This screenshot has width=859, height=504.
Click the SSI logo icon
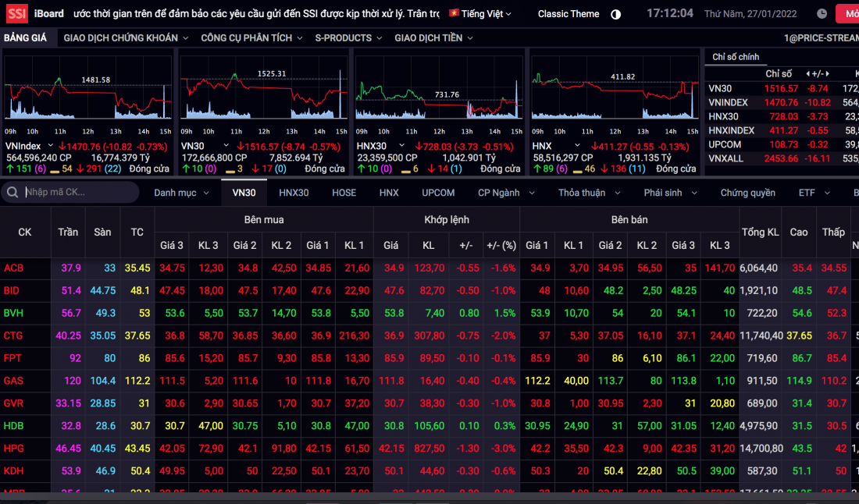[x=16, y=13]
